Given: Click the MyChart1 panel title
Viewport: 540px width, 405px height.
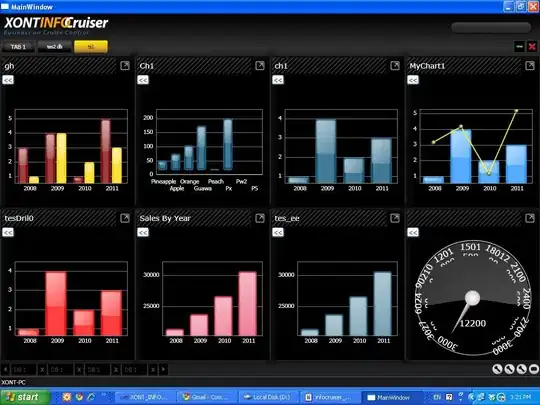Looking at the screenshot, I should (x=427, y=66).
